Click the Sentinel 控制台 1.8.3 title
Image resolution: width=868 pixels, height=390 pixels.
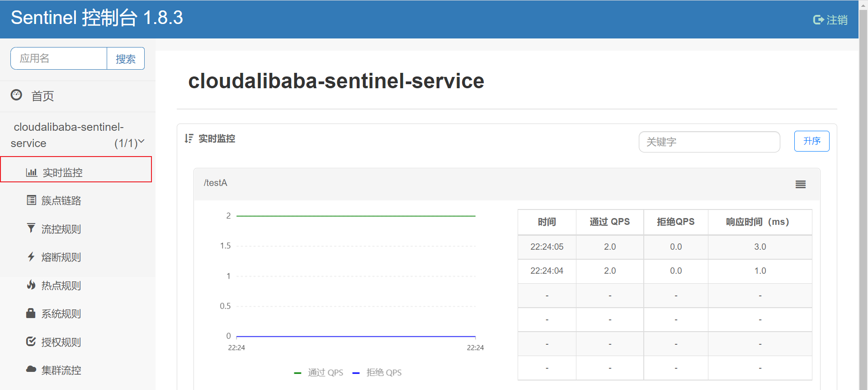pos(97,18)
